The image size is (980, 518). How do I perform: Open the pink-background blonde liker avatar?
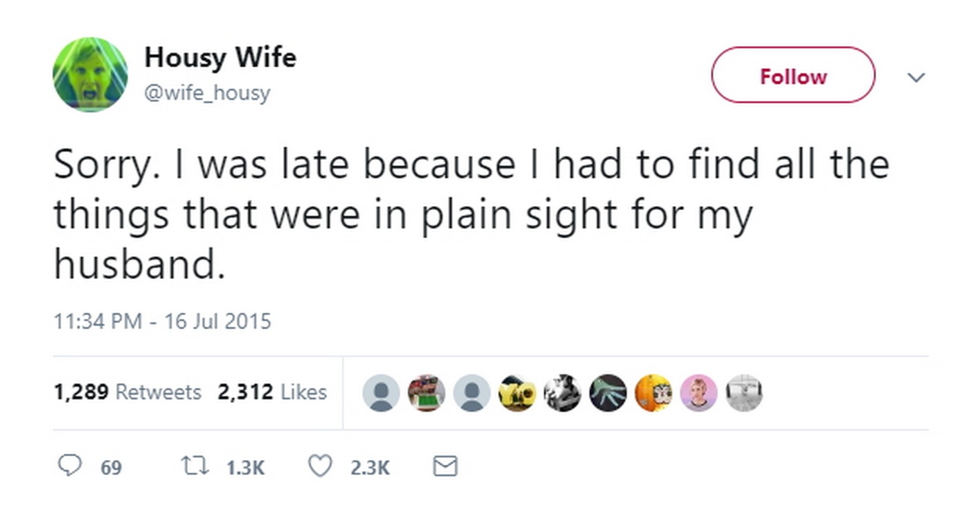(x=698, y=393)
